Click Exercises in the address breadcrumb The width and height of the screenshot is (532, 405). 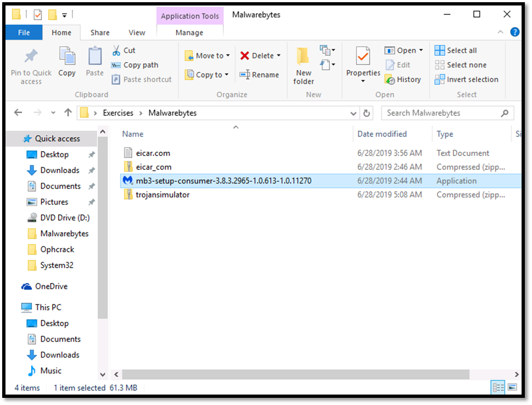pos(118,113)
